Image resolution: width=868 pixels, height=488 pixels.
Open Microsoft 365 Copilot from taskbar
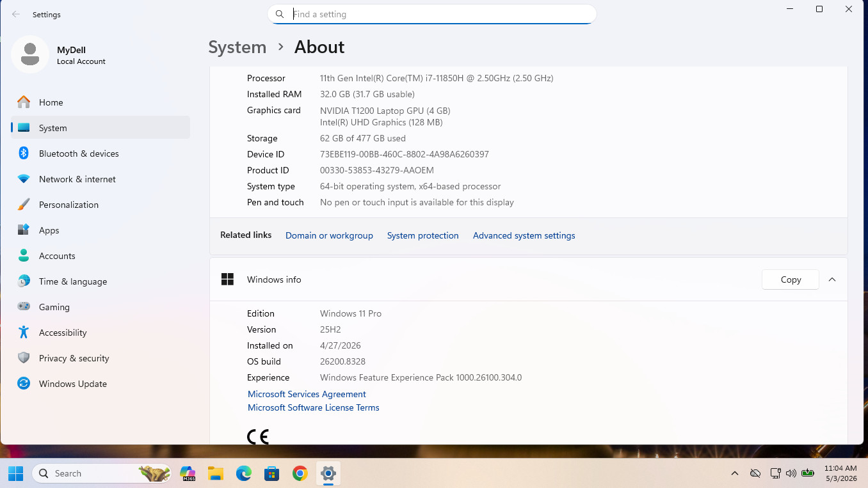click(x=188, y=473)
